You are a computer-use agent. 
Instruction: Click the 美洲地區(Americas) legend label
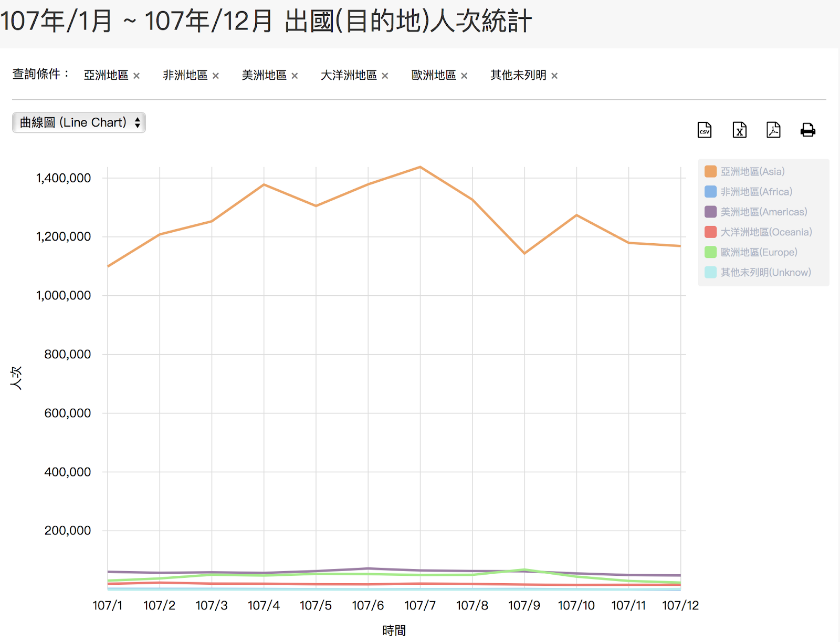764,212
